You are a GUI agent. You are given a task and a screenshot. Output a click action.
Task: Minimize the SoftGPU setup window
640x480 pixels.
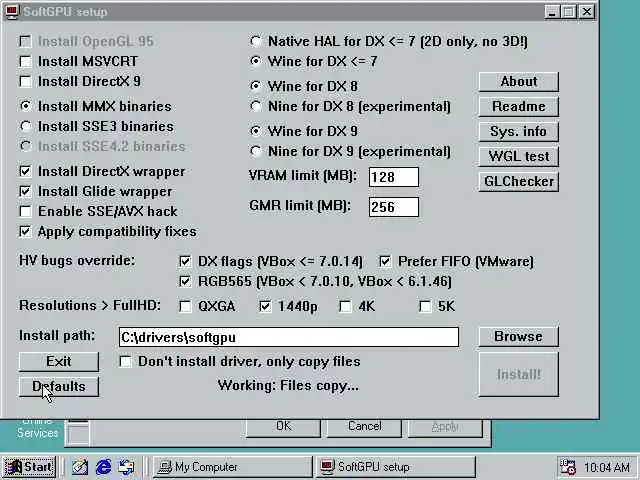pos(552,11)
